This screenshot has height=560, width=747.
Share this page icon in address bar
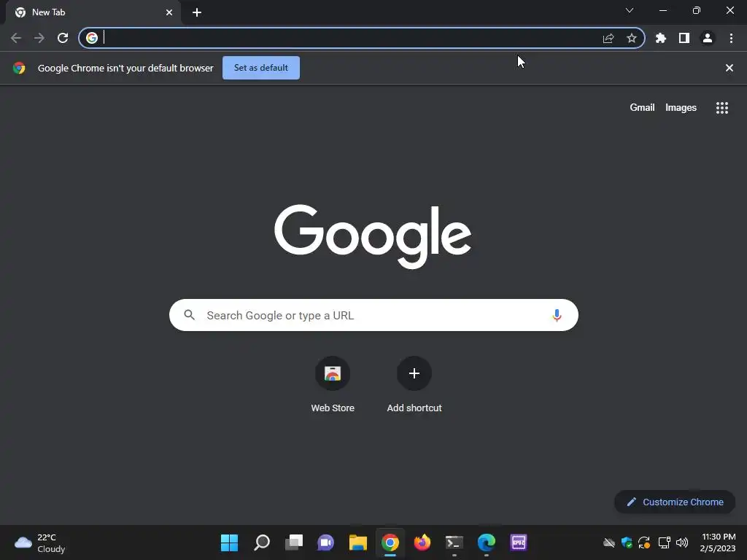(608, 38)
